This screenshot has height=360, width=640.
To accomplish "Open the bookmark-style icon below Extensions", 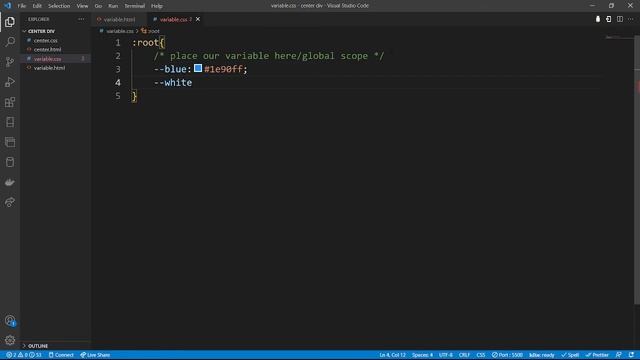I will click(10, 122).
